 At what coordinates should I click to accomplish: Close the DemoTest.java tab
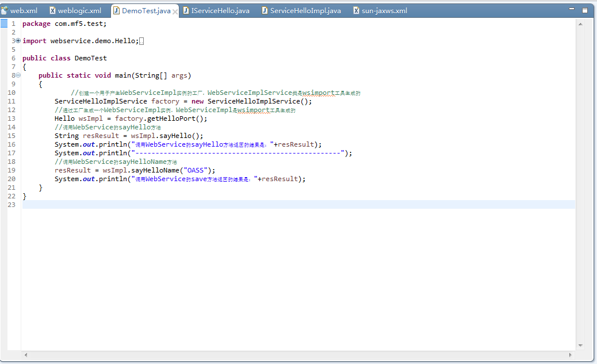click(175, 11)
